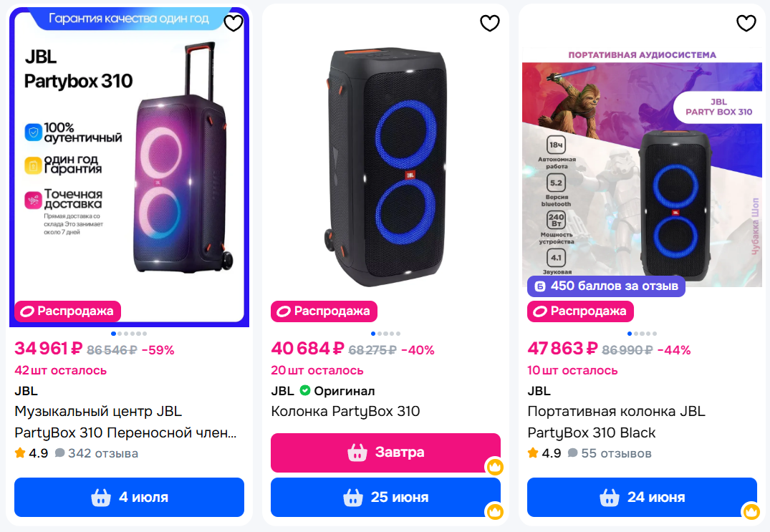Favorite the first JBL Partybox 310 product

pos(234,24)
